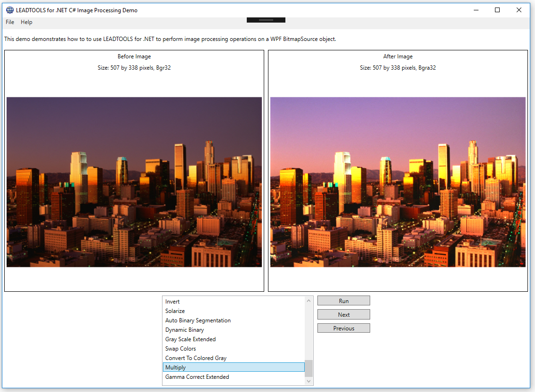Open the File menu
The height and width of the screenshot is (392, 535).
(x=9, y=22)
